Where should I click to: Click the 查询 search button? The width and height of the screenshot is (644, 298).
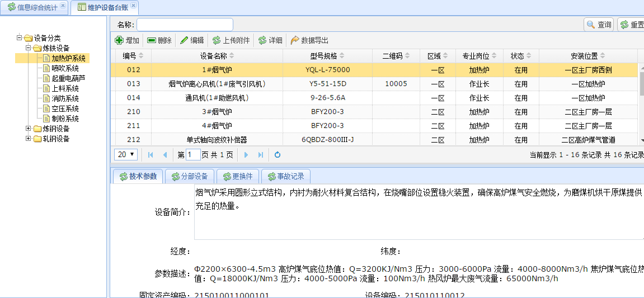click(599, 25)
